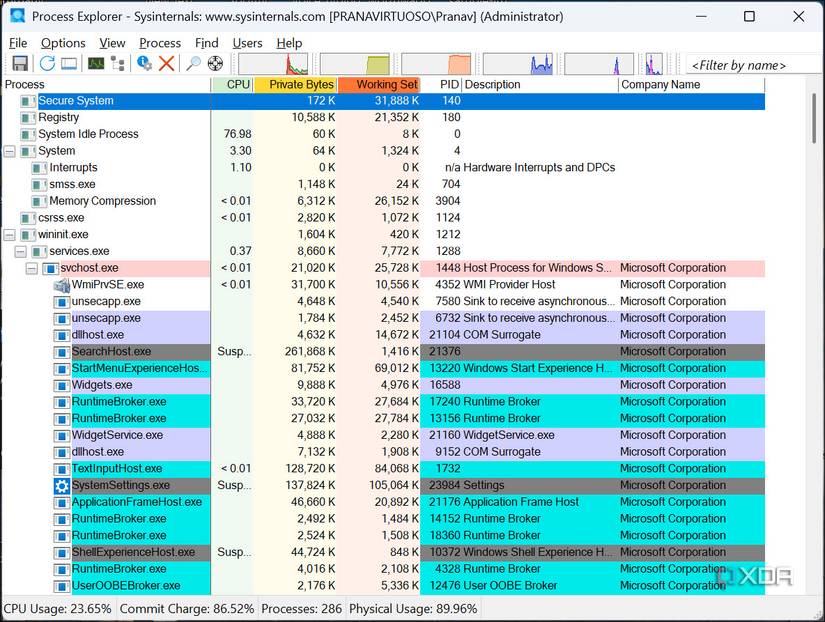Screen dimensions: 825x622
Task: Click the Secure System process icon
Action: (28, 101)
